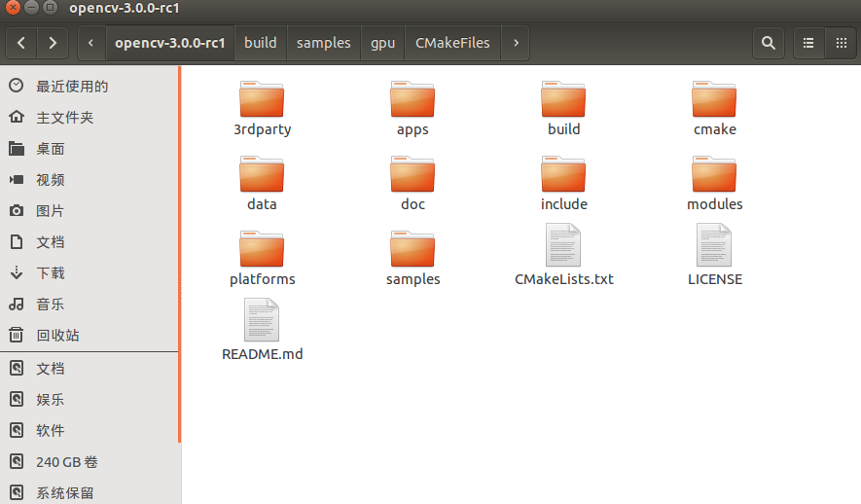Jump to CMakeFiles in path bar
The image size is (861, 504).
point(452,43)
